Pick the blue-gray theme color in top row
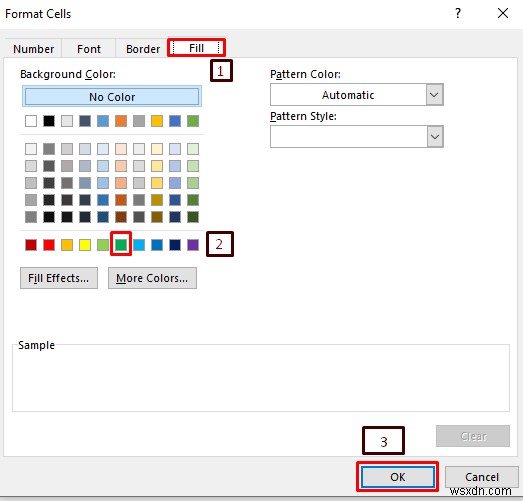Viewport: 523px width, 501px height. pos(85,121)
